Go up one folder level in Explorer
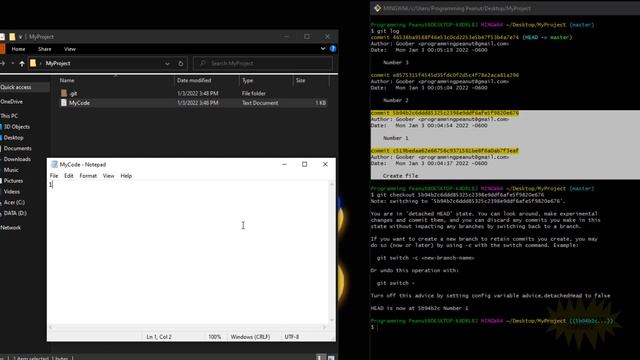This screenshot has height=360, width=640. point(22,63)
